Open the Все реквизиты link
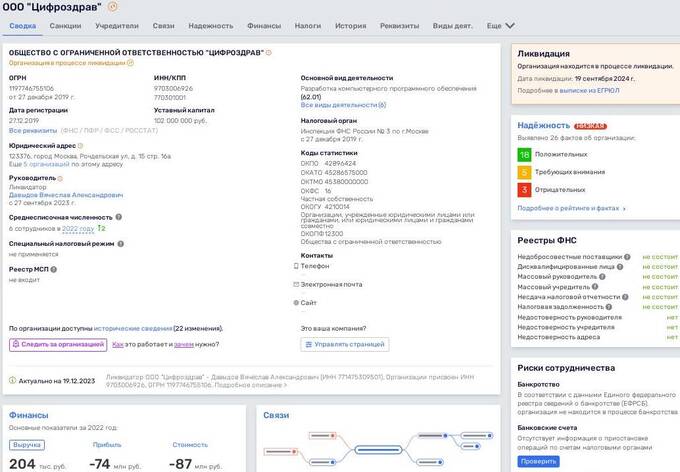 coord(33,131)
